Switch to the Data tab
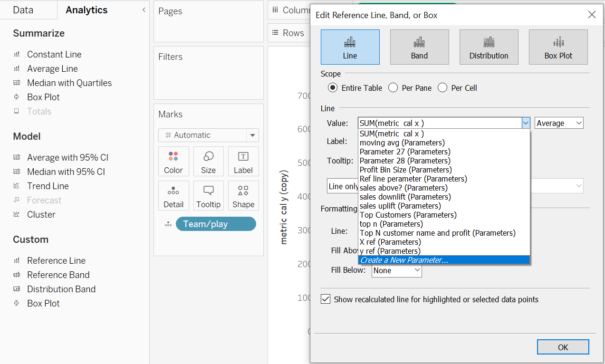The image size is (605, 364). pos(23,10)
